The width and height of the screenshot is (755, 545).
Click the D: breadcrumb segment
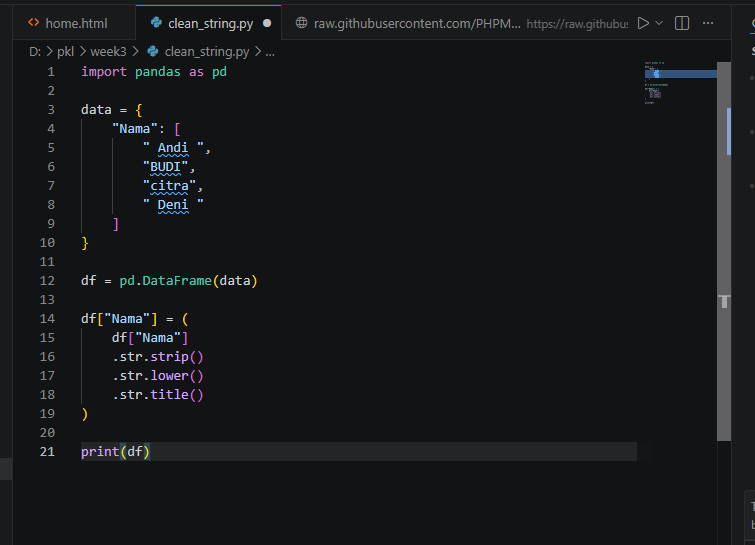[x=35, y=52]
